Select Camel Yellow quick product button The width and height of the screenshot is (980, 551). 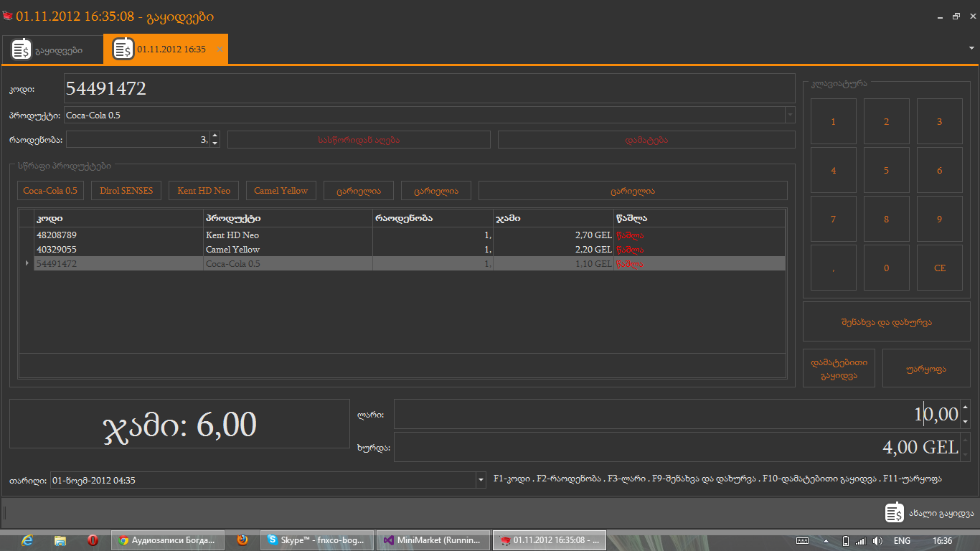[x=281, y=191]
